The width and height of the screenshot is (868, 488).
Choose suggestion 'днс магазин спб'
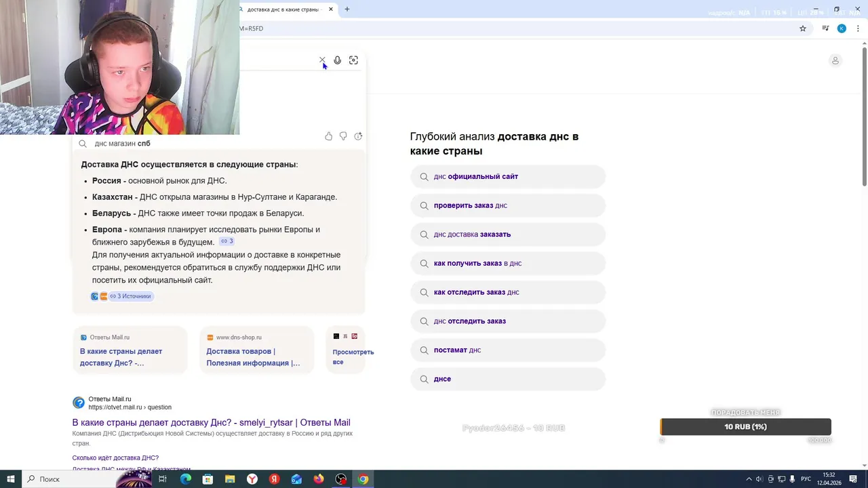coord(123,144)
